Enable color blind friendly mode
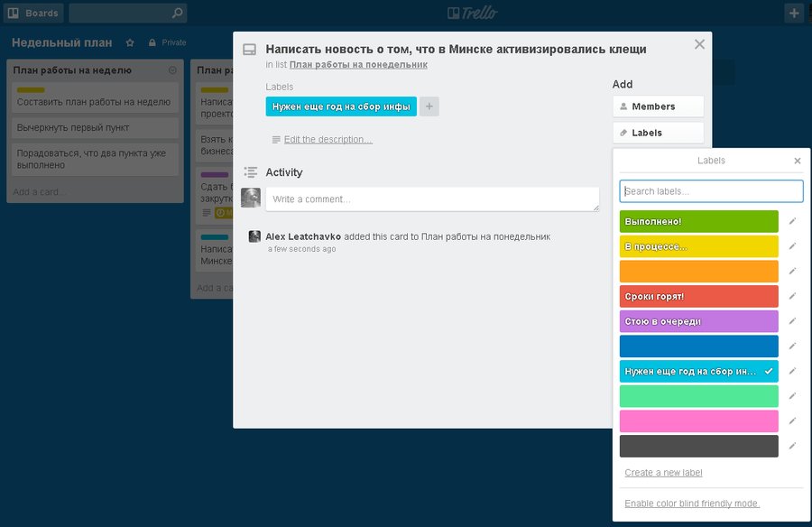 pos(692,504)
